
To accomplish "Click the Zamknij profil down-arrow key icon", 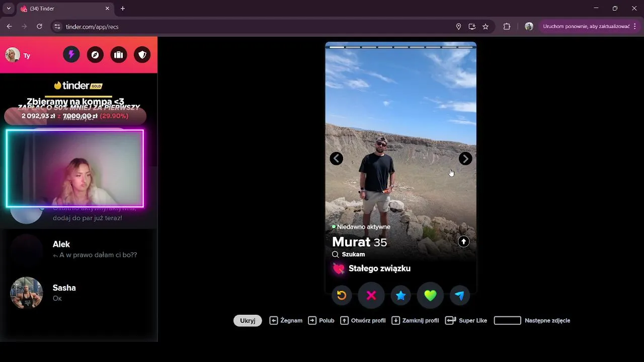I will [396, 320].
